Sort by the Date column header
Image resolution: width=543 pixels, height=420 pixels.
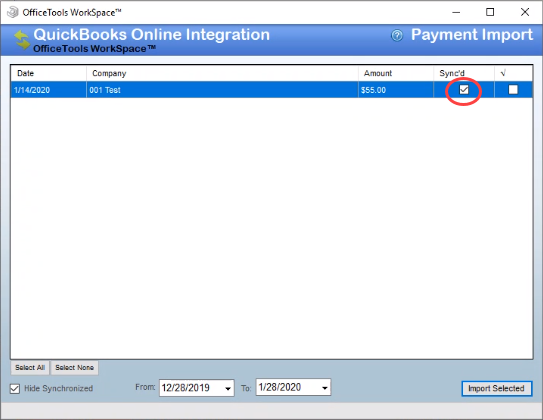tap(48, 73)
